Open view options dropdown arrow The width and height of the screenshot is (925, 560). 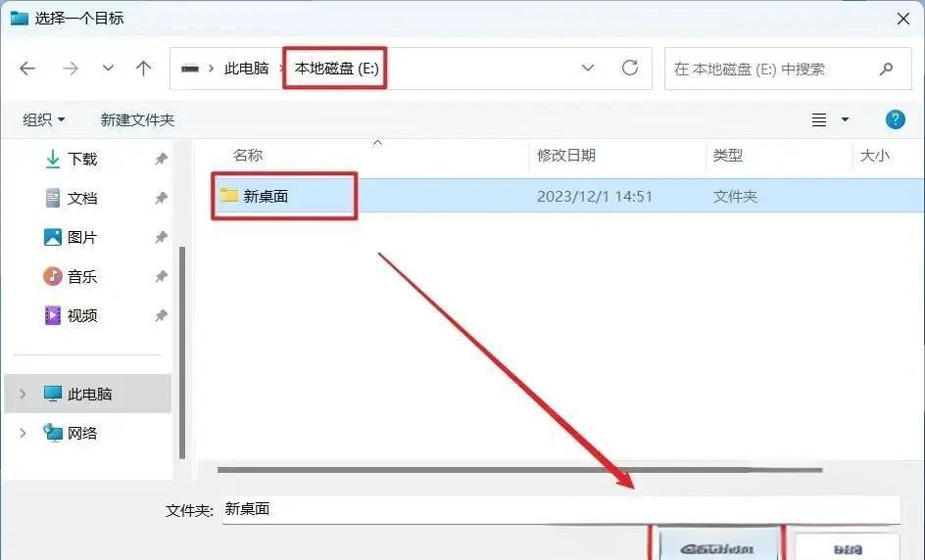tap(845, 119)
